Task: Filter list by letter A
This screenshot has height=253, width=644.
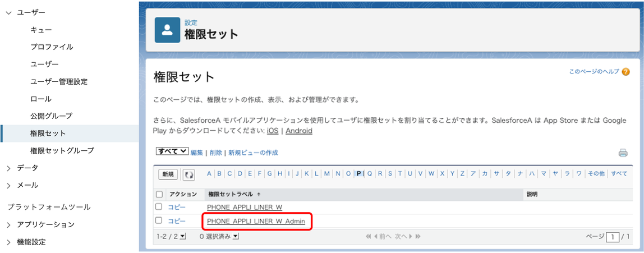Action: click(209, 174)
